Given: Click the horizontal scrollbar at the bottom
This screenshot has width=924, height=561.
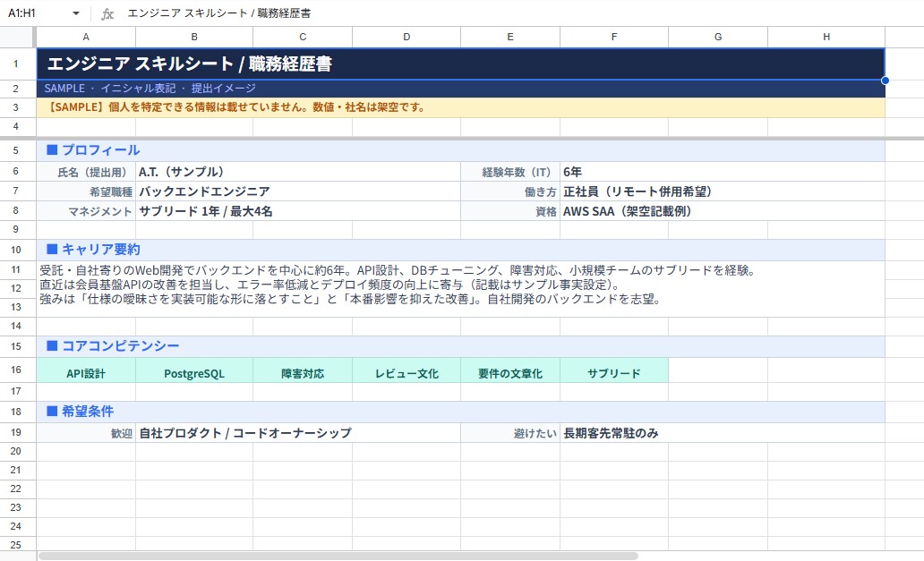Looking at the screenshot, I should pos(338,556).
